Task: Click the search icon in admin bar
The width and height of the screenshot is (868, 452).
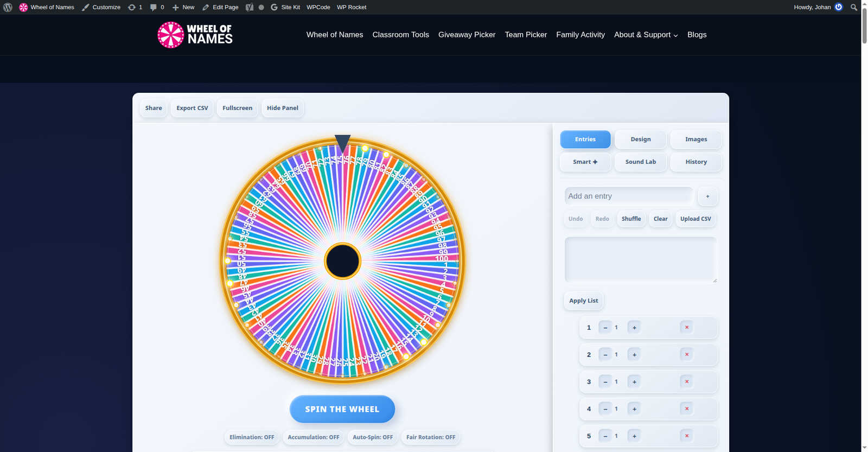Action: point(853,7)
